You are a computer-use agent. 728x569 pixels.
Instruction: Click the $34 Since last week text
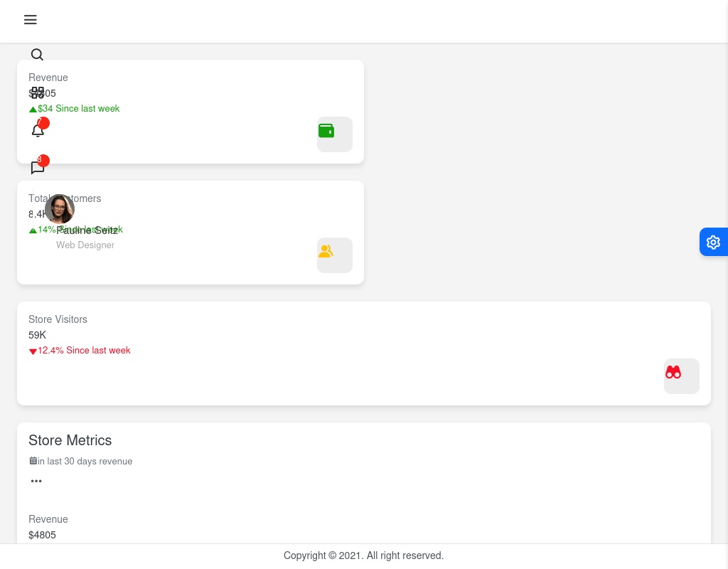(x=78, y=109)
